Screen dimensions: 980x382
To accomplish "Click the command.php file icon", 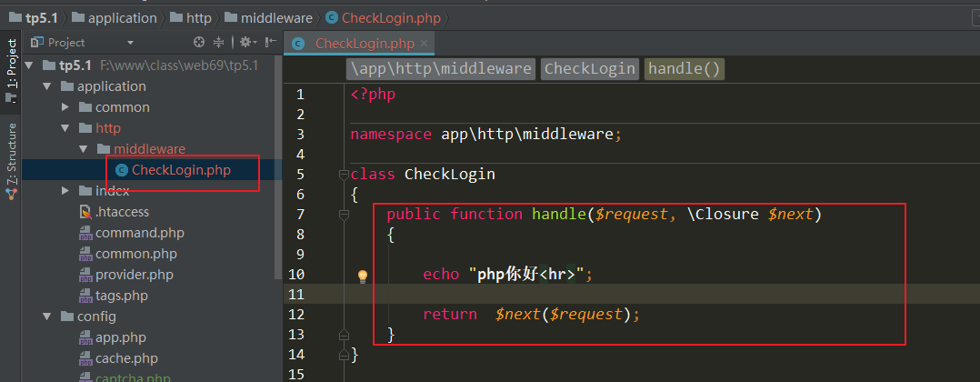I will 85,233.
